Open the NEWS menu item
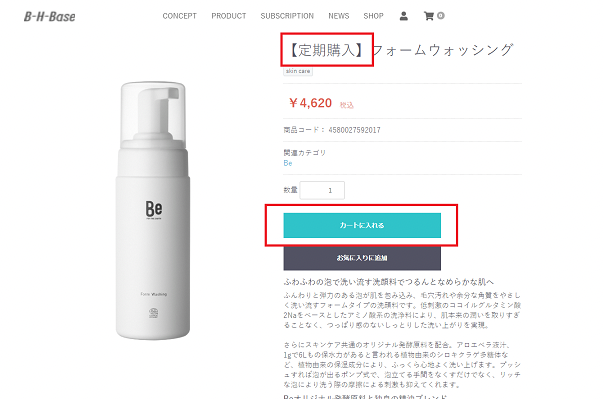 coord(339,16)
